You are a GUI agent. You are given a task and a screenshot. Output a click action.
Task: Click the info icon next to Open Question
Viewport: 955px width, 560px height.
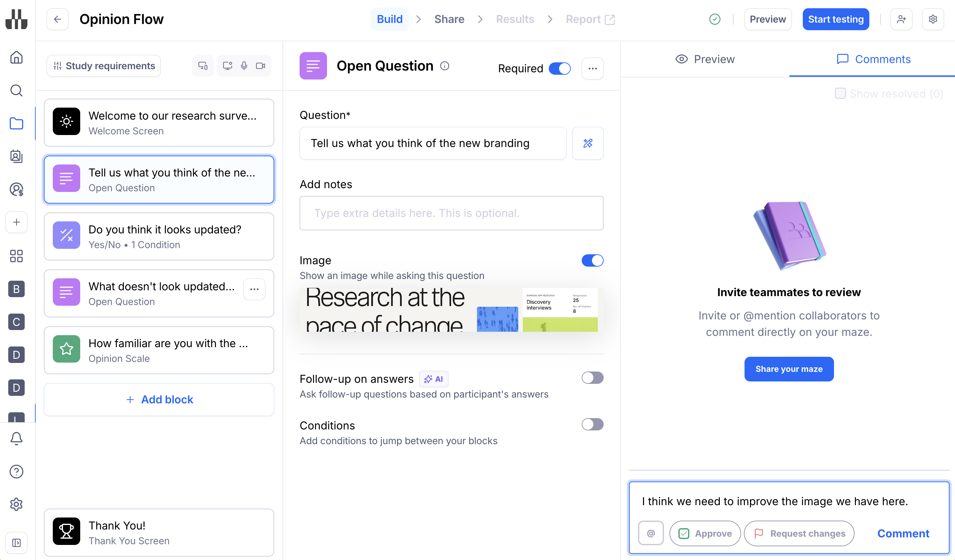(445, 66)
